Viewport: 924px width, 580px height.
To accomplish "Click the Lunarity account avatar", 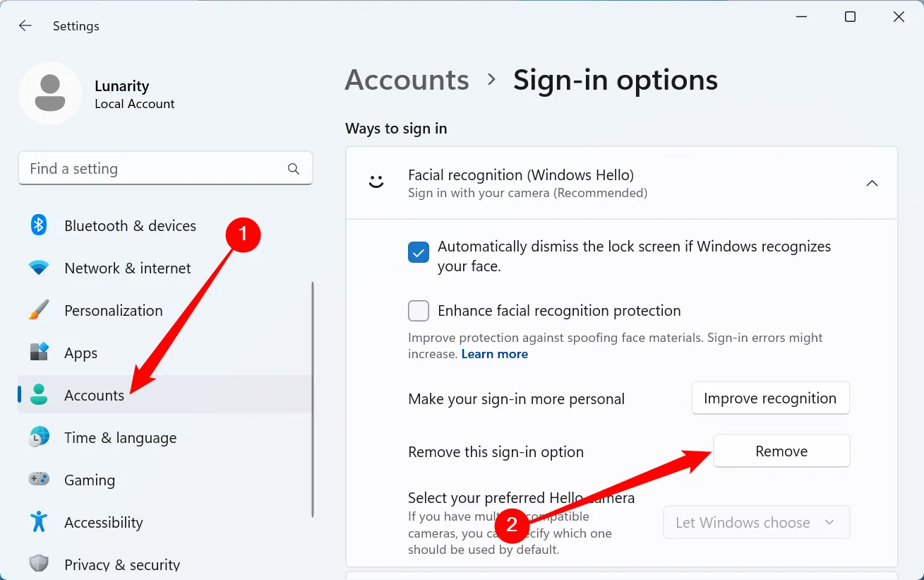I will [50, 93].
